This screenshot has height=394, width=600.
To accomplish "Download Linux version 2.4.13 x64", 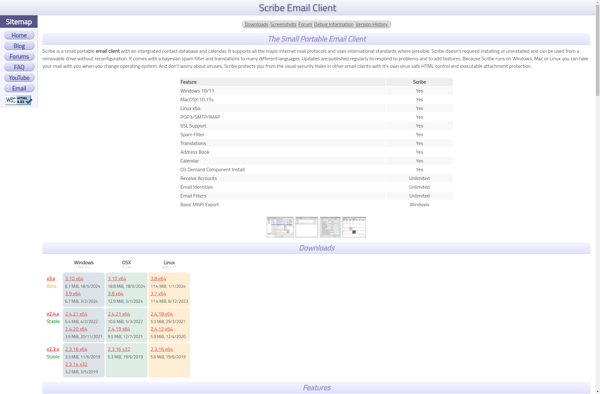I will pos(162,329).
